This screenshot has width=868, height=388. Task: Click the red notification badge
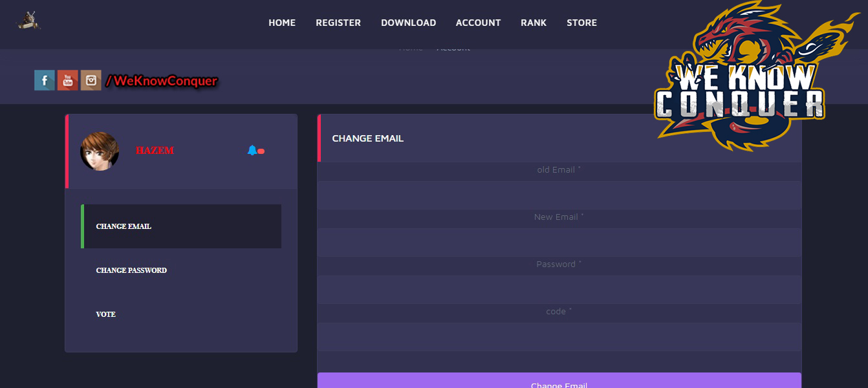[261, 151]
